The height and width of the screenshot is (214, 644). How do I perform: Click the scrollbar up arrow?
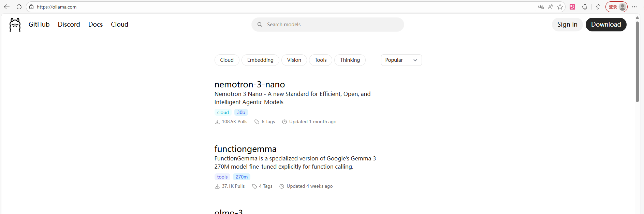(637, 17)
